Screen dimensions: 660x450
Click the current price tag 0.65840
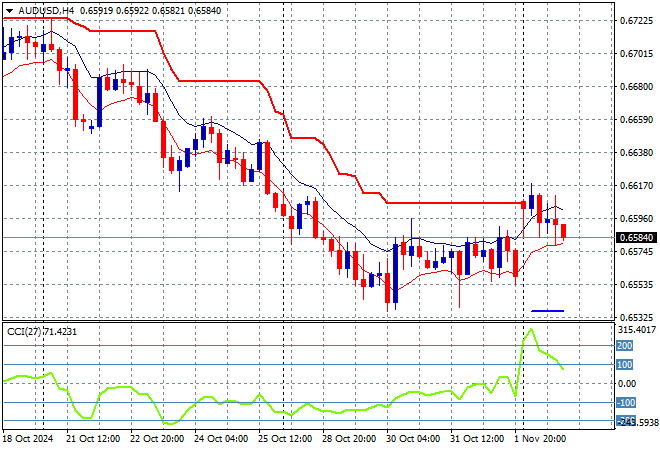pos(637,238)
